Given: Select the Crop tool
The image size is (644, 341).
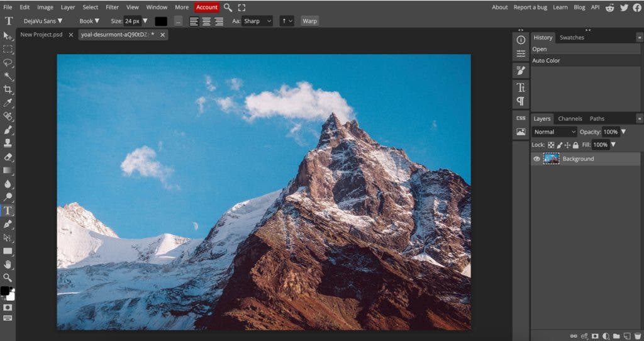Looking at the screenshot, I should pyautogui.click(x=8, y=89).
